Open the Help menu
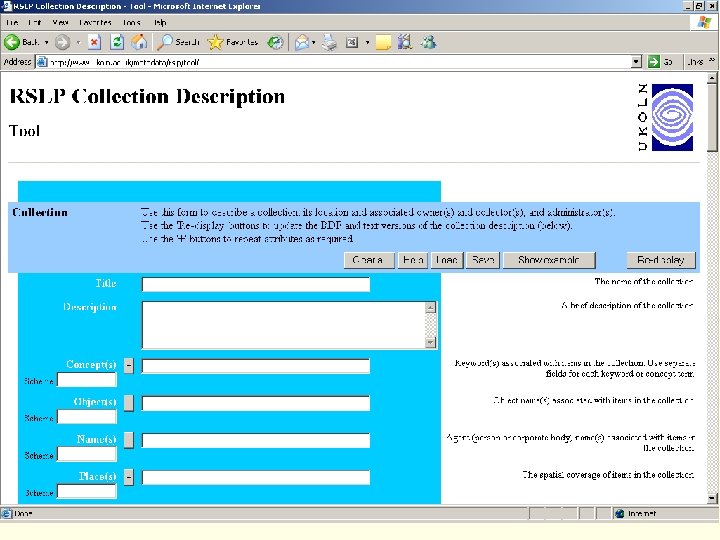720x540 pixels. click(160, 22)
